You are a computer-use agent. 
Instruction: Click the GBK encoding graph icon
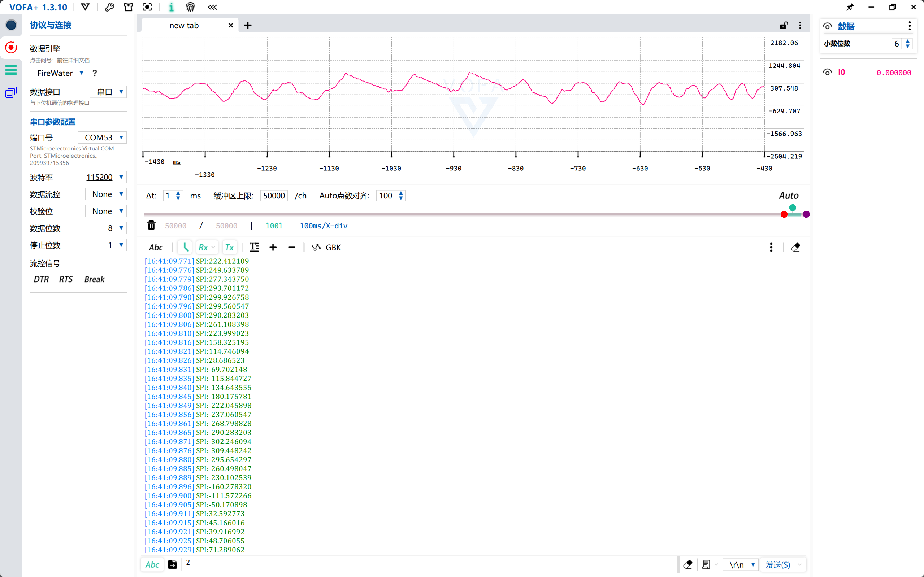(x=316, y=247)
